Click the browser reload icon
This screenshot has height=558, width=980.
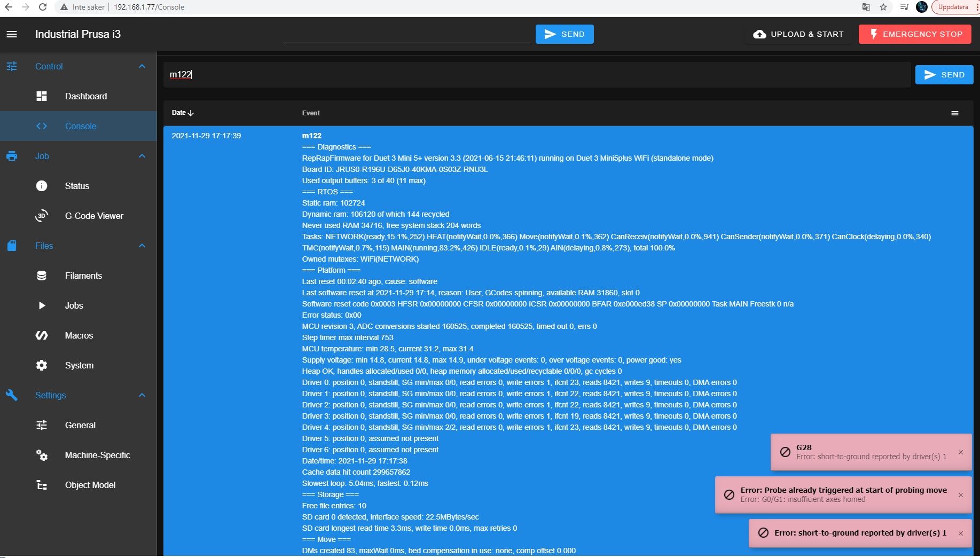pyautogui.click(x=43, y=7)
